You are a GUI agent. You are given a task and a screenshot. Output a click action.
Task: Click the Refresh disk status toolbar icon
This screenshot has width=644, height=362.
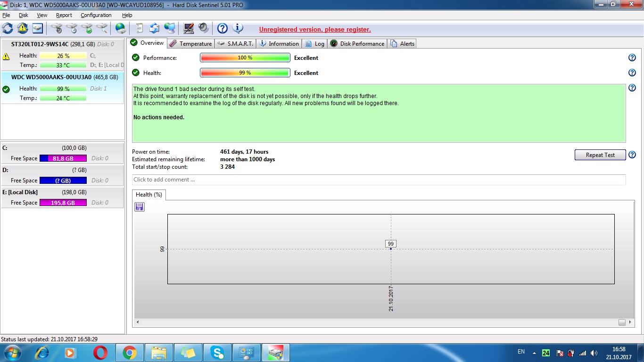[8, 28]
